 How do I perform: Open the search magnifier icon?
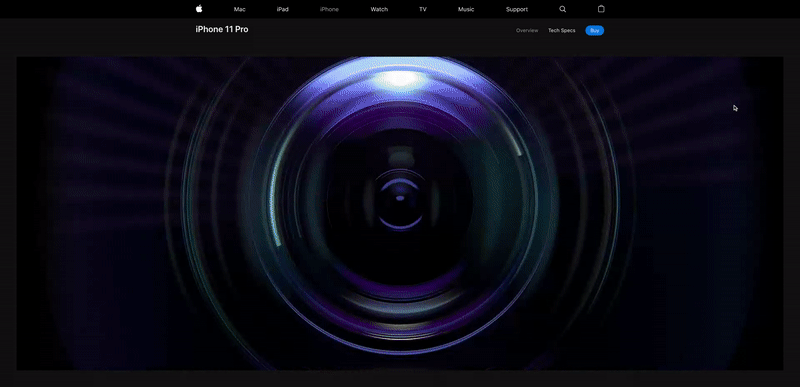tap(562, 9)
